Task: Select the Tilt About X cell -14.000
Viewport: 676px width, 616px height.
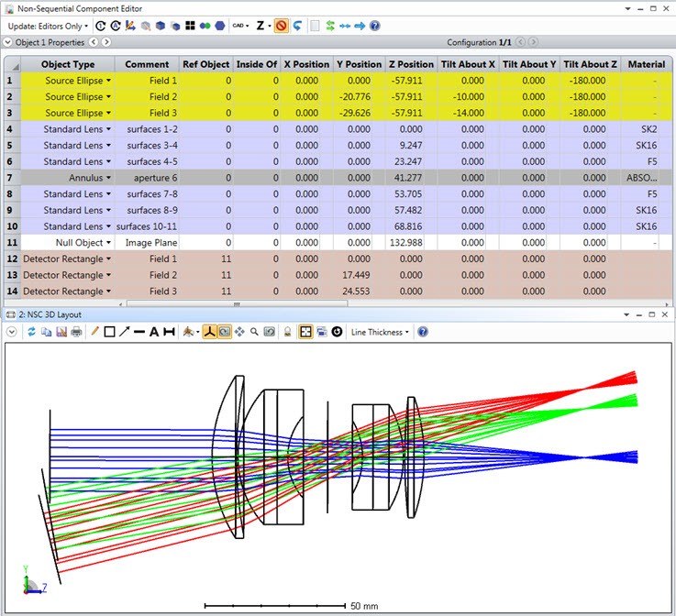Action: pos(468,113)
